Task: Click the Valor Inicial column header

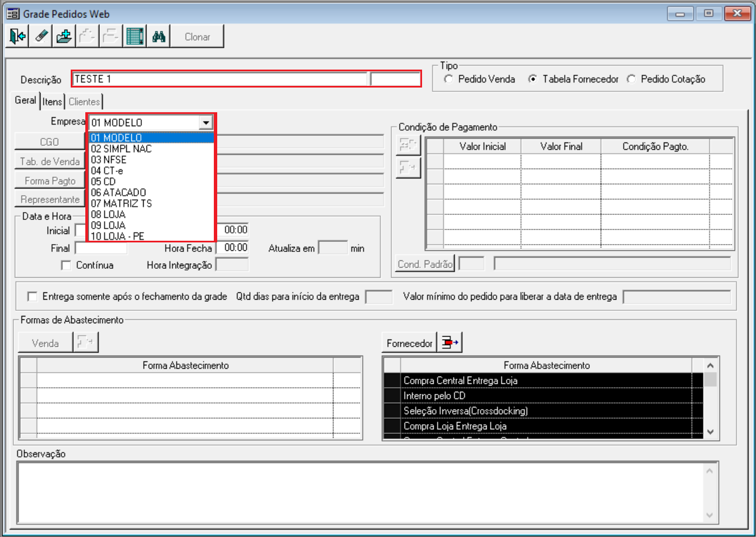Action: click(x=483, y=146)
